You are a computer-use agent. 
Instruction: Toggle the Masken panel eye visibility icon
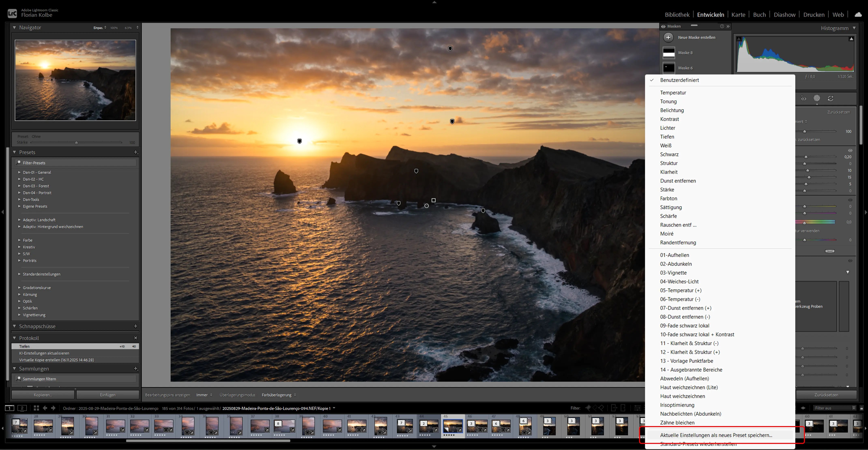coord(663,26)
